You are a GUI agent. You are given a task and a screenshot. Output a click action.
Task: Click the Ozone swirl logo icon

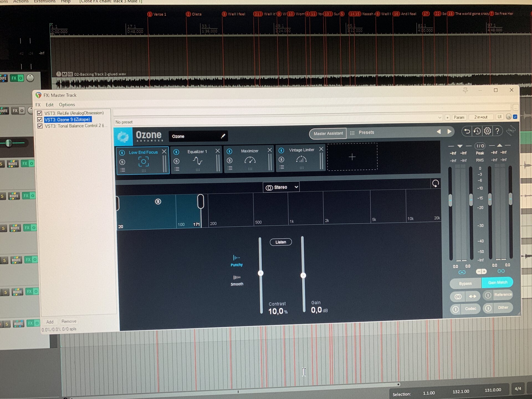coord(123,137)
